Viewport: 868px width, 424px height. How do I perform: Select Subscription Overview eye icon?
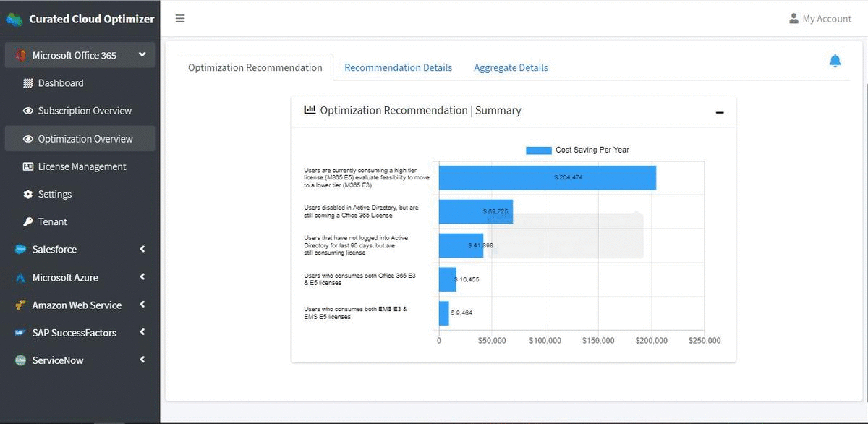(28, 111)
